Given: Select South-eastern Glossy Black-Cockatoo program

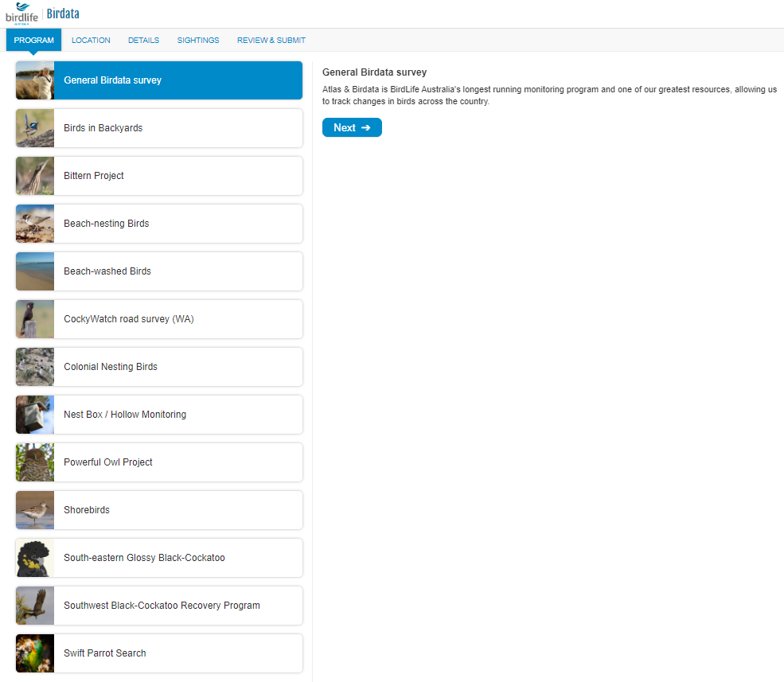Looking at the screenshot, I should tap(159, 558).
